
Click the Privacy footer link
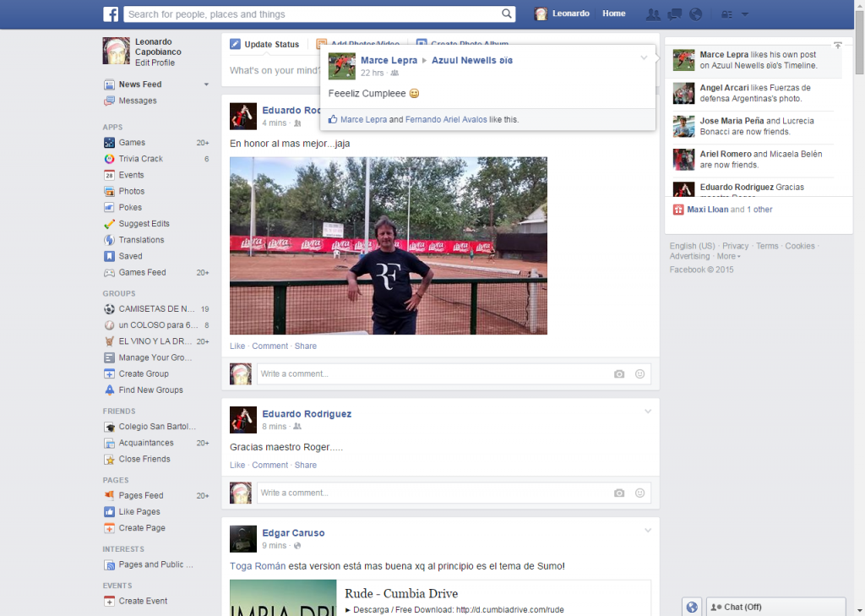pyautogui.click(x=736, y=246)
